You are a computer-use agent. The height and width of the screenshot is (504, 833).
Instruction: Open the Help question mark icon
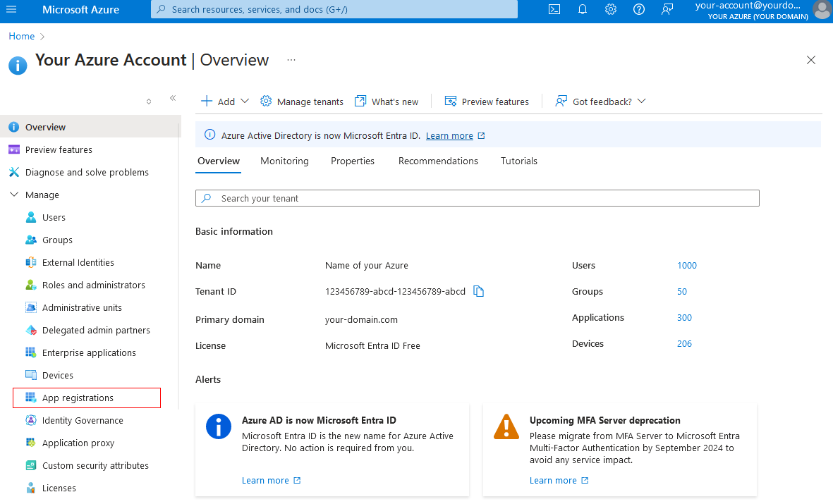638,10
